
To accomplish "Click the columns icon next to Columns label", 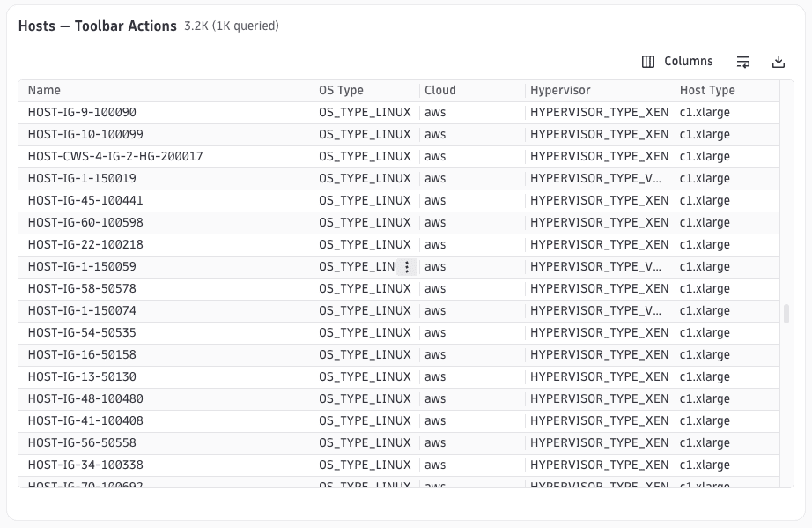I will 648,62.
